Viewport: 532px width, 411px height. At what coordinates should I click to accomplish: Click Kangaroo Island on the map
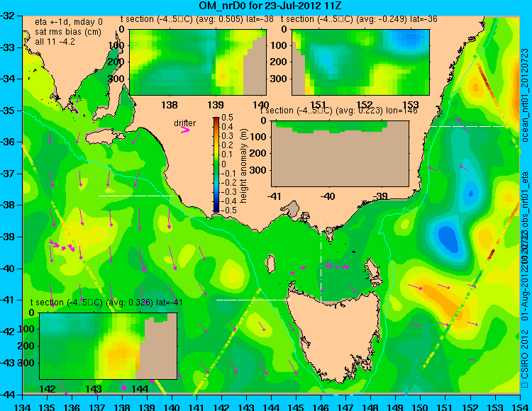[x=104, y=137]
